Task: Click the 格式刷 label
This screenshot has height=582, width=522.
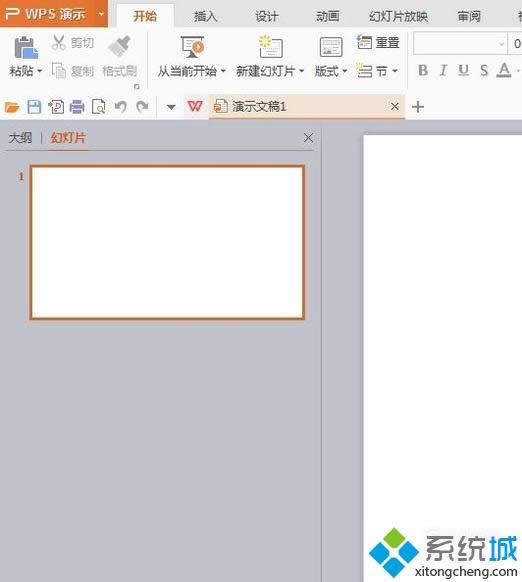Action: (120, 71)
